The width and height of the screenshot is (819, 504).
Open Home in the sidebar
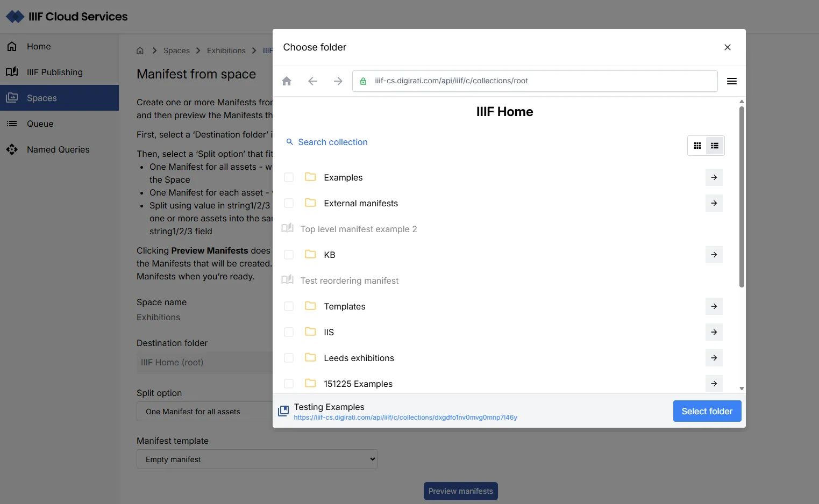pos(59,46)
